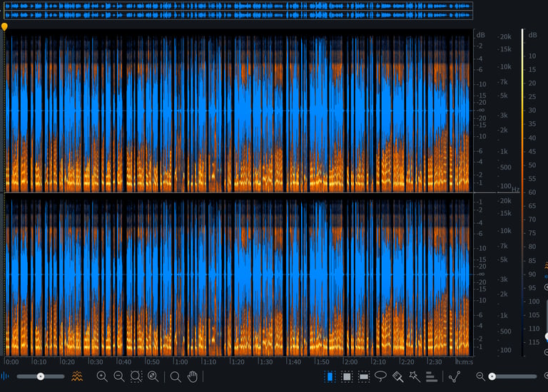Select the Grab hand tool

click(193, 376)
